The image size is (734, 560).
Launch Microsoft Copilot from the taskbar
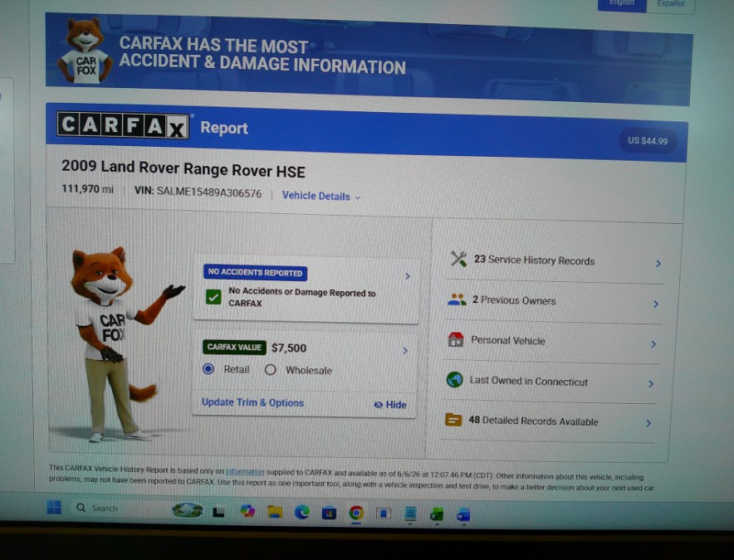point(247,511)
